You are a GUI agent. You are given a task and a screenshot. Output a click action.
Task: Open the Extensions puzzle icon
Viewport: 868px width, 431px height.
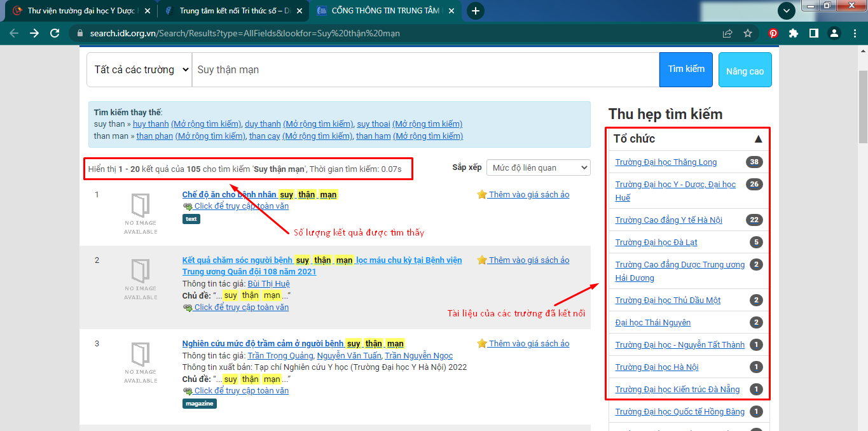coord(793,33)
